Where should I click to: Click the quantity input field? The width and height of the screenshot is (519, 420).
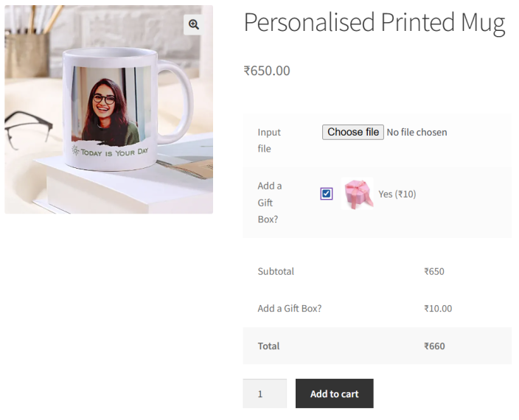pos(265,393)
